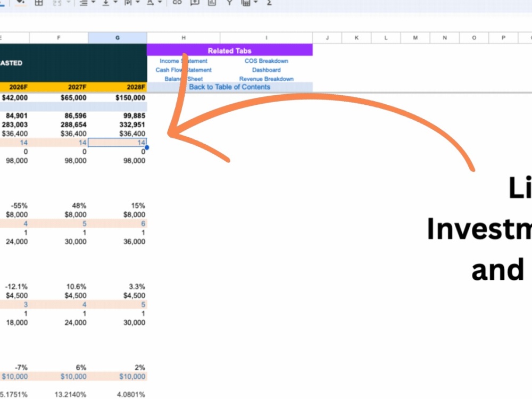Select column N header

(x=444, y=38)
